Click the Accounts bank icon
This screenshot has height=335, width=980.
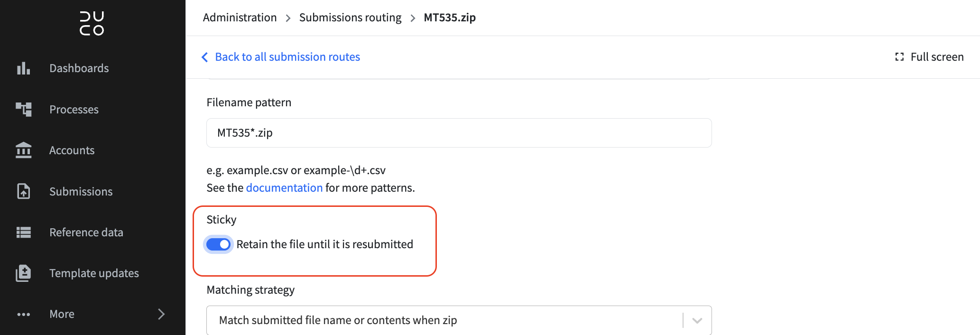(x=23, y=150)
